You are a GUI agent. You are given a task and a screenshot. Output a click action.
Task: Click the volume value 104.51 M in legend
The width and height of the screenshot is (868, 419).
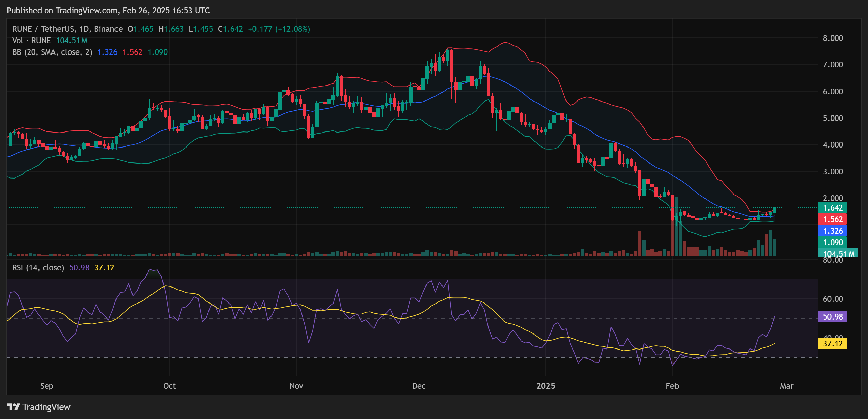coord(72,41)
